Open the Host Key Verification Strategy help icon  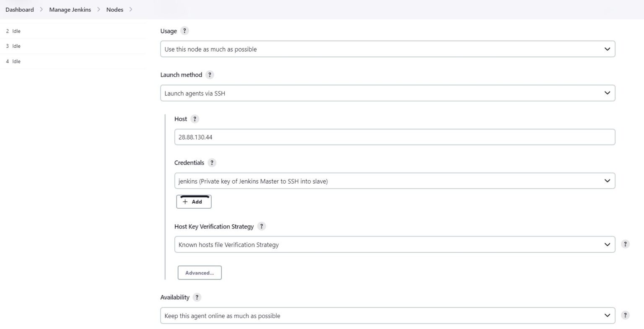pos(261,226)
